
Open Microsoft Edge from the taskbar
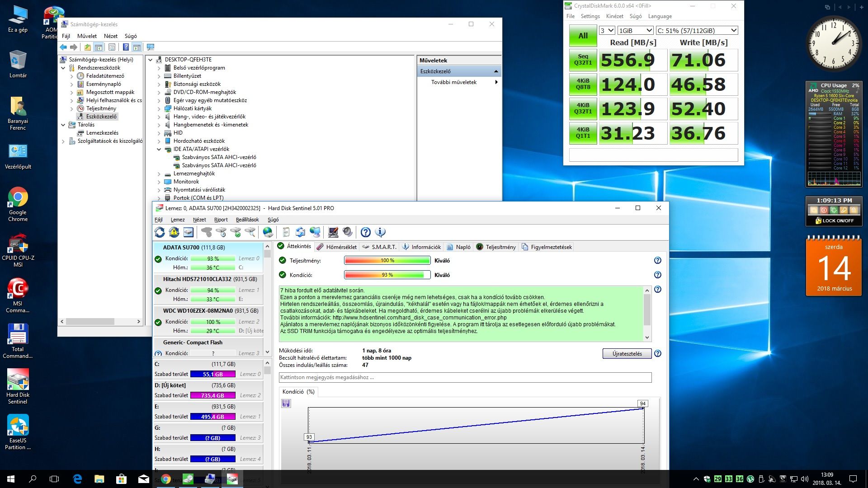77,479
